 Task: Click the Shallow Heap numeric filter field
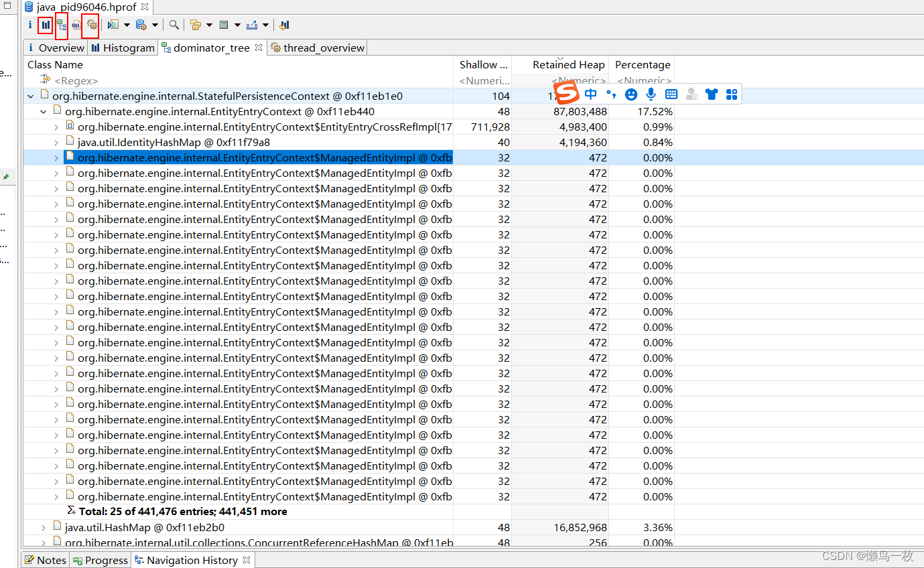483,80
